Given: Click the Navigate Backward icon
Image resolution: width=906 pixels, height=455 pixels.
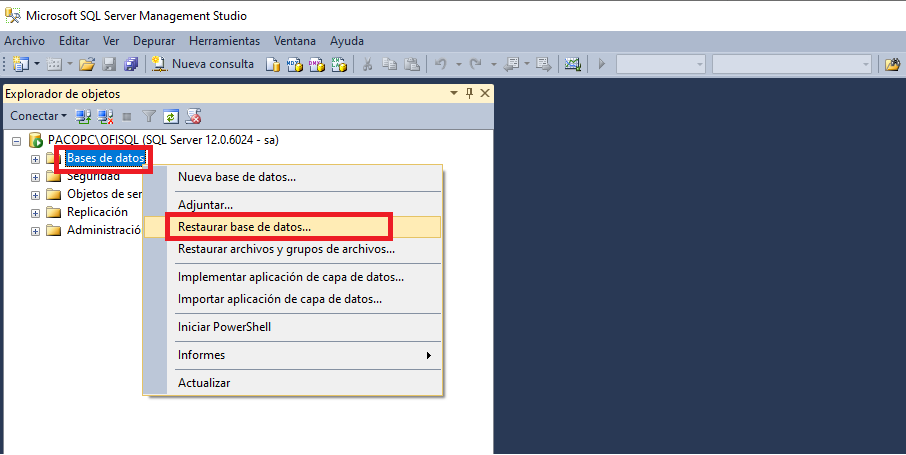Looking at the screenshot, I should click(511, 64).
